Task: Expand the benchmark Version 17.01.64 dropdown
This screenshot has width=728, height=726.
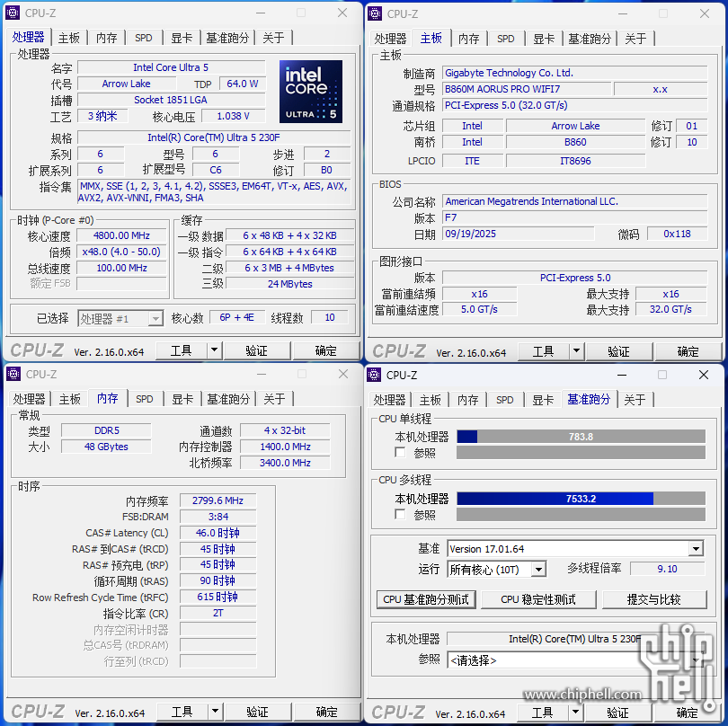Action: pos(696,549)
